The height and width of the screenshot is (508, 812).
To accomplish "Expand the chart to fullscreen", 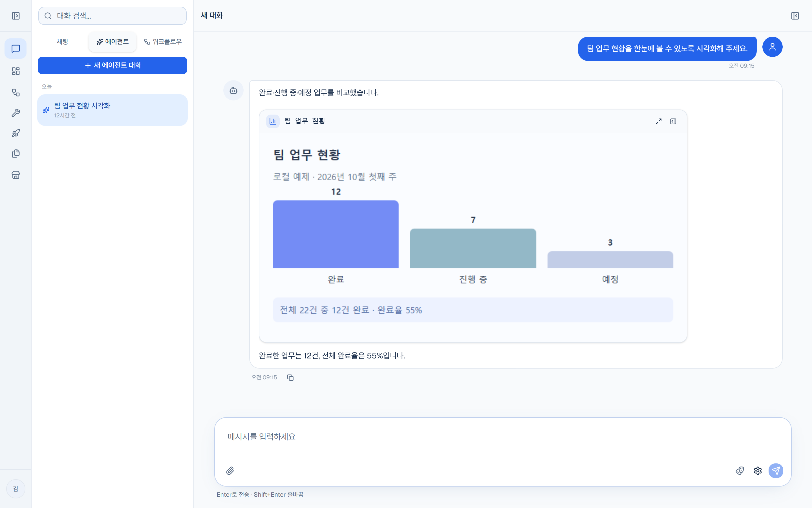I will click(659, 121).
